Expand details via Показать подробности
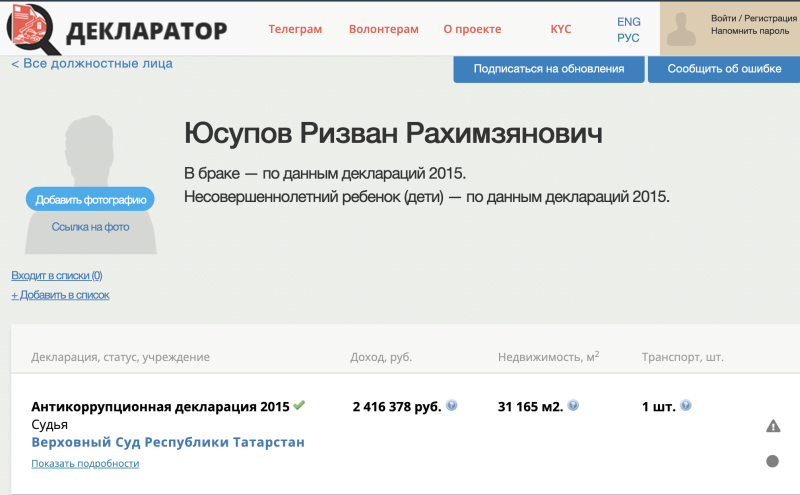 (85, 464)
